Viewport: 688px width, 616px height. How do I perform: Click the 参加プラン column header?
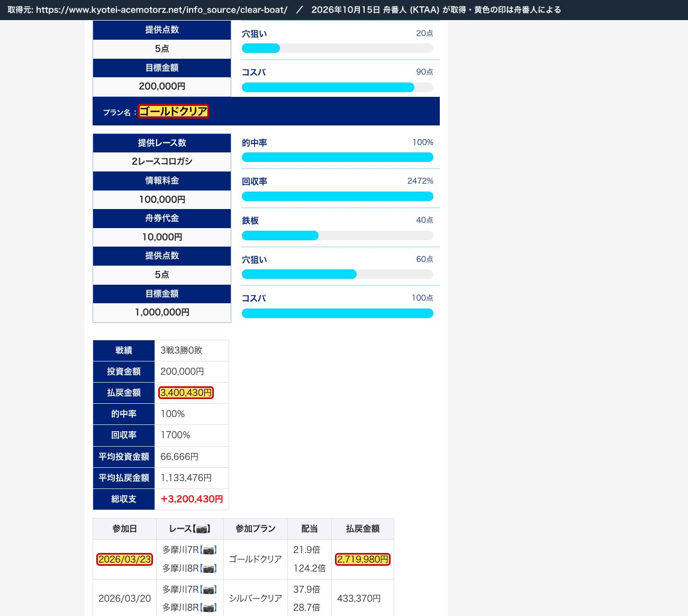point(256,529)
